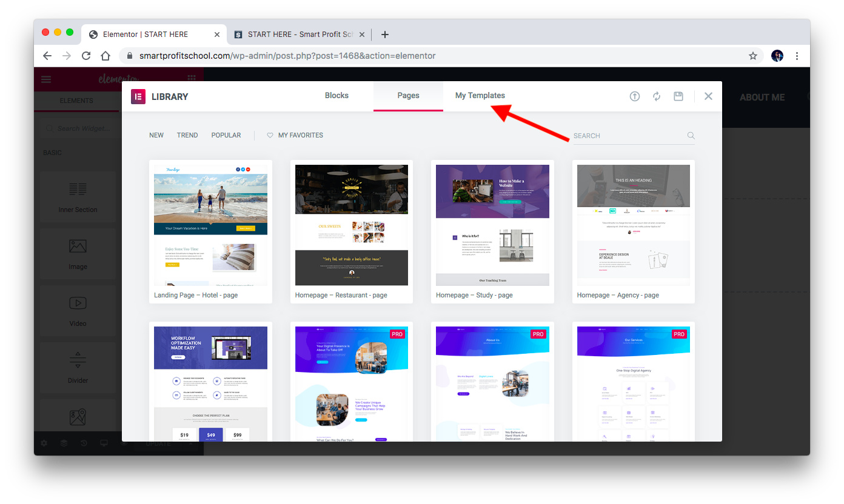This screenshot has width=844, height=504.
Task: Click the import template upload icon
Action: click(635, 96)
